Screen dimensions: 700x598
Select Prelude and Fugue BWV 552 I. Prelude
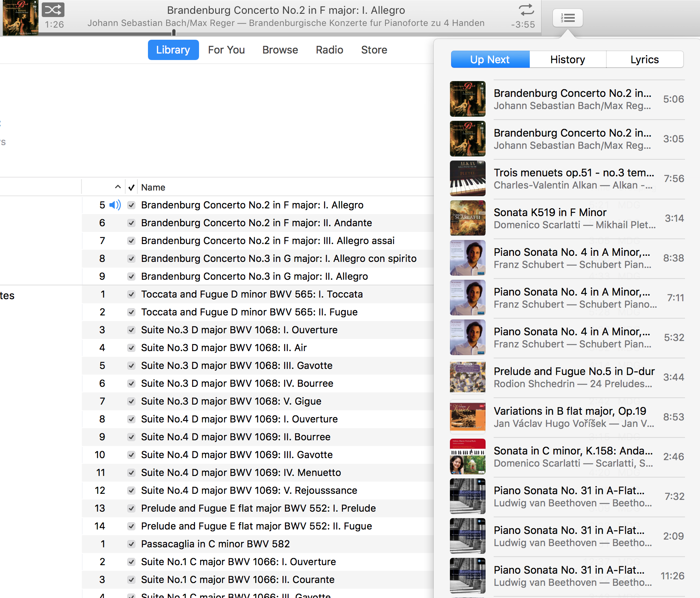[x=258, y=508]
